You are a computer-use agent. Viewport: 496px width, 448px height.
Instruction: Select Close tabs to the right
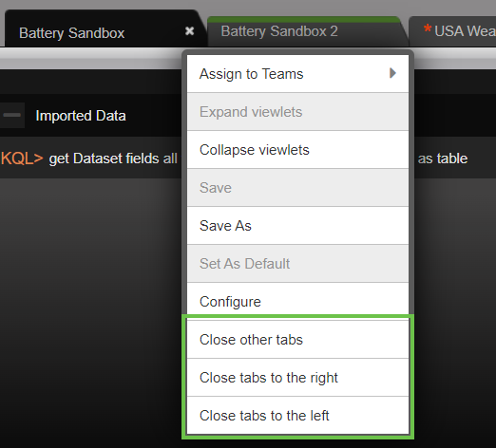tap(297, 378)
